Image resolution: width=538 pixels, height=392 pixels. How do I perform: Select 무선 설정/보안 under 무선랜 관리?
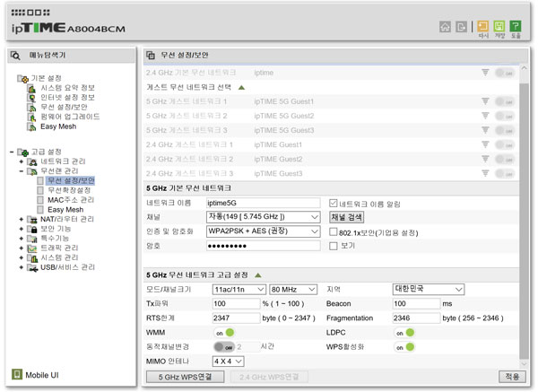71,180
